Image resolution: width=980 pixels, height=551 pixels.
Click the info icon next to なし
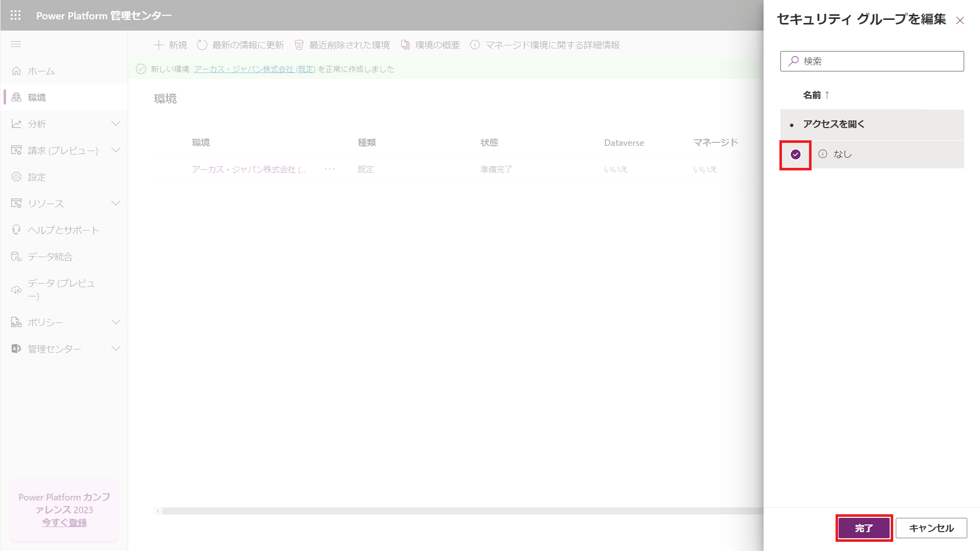[823, 154]
